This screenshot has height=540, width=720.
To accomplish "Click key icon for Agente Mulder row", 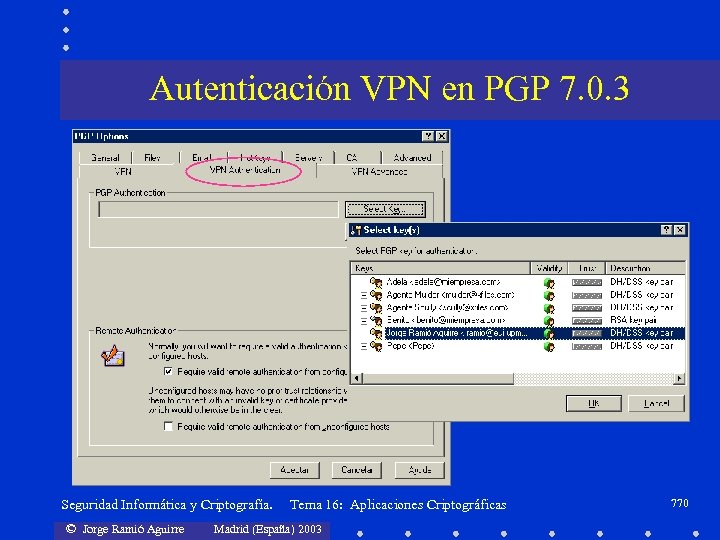I will click(376, 295).
